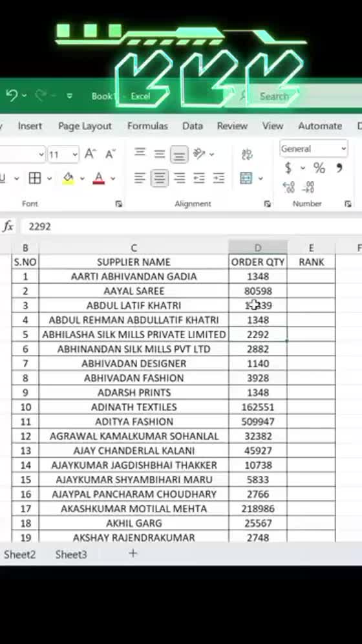Toggle Center horizontal alignment
Viewport: 362px width, 644px height.
point(160,178)
